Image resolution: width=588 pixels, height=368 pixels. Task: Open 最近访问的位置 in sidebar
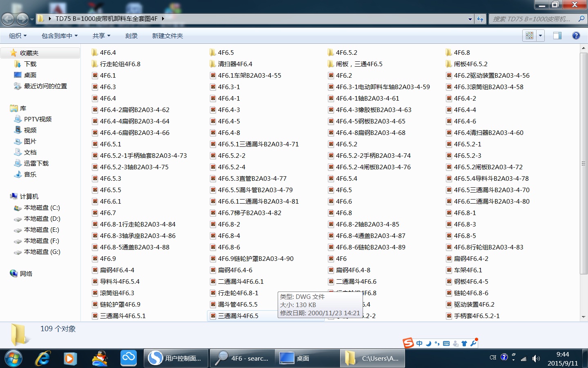click(x=45, y=86)
